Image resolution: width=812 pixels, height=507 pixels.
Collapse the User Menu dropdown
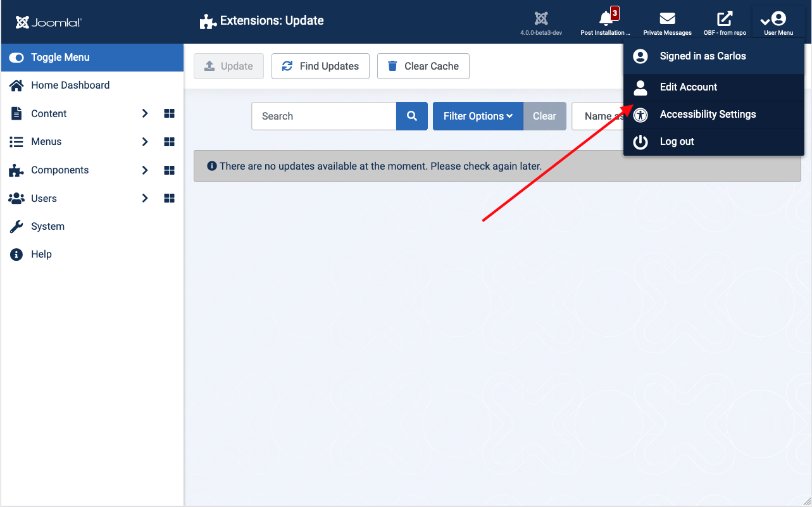point(778,22)
